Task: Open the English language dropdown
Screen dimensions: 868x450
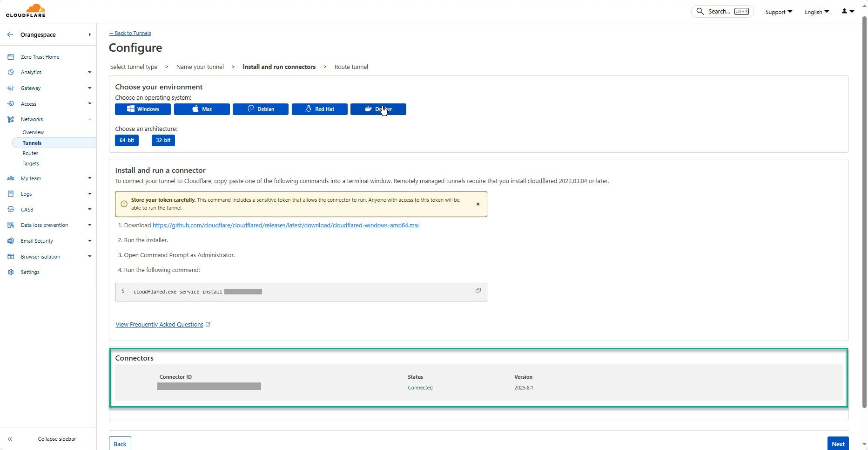Action: click(x=817, y=12)
